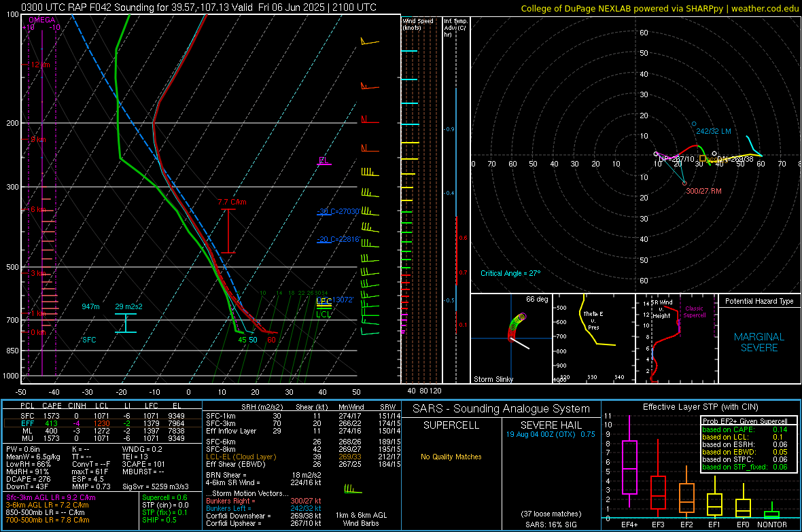Click SigSvr = 5259 m3/s3 value

pyautogui.click(x=156, y=486)
